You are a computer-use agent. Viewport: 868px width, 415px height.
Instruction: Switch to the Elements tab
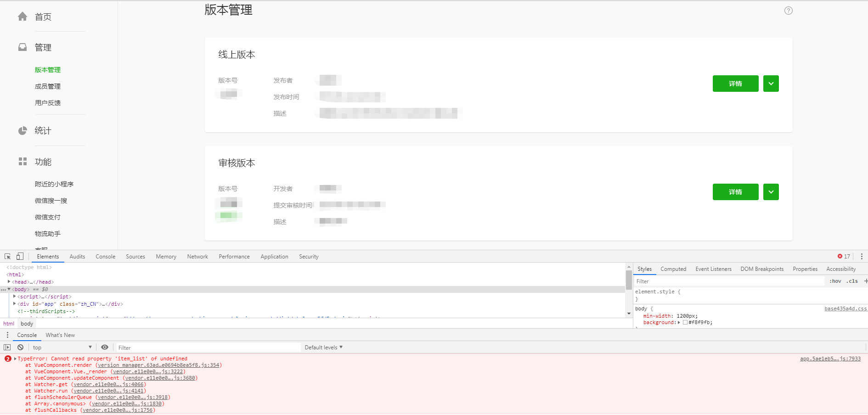pyautogui.click(x=48, y=257)
